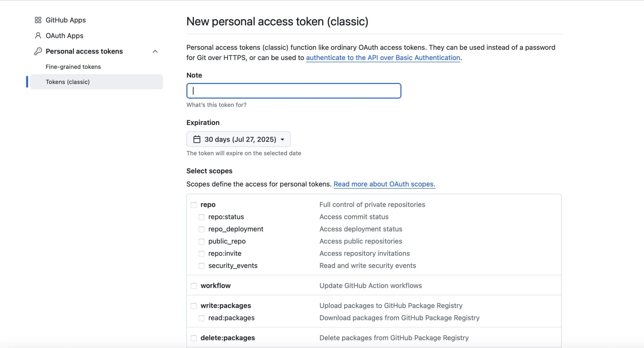Tick the delete:packages checkbox
Viewport: 644px width, 348px height.
[x=194, y=338]
